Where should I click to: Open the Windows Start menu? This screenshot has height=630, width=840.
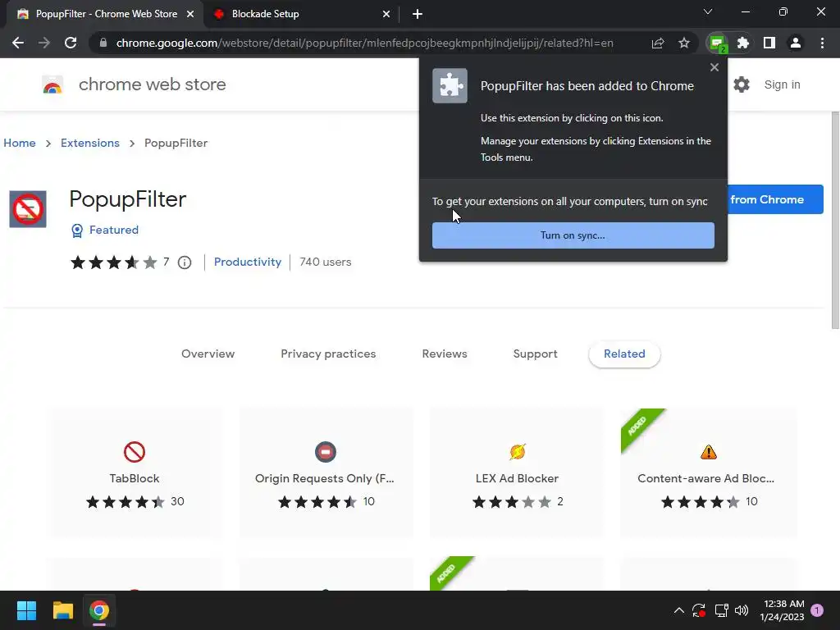26,610
